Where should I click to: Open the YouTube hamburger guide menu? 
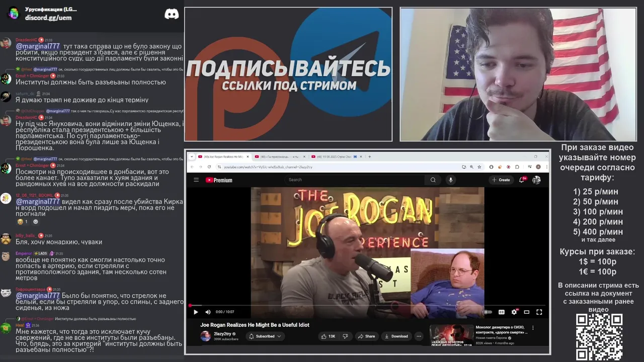point(196,180)
